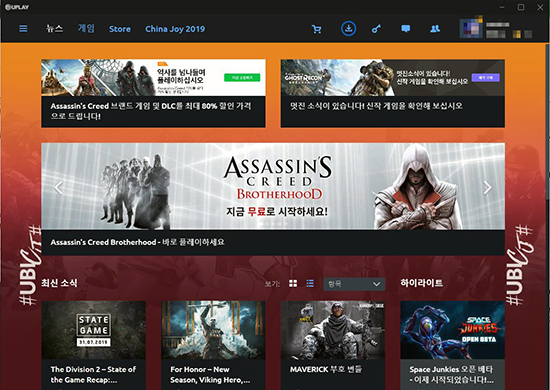The image size is (550, 390).
Task: Open the Space Junkies Open Beta thumbnail
Action: click(452, 330)
